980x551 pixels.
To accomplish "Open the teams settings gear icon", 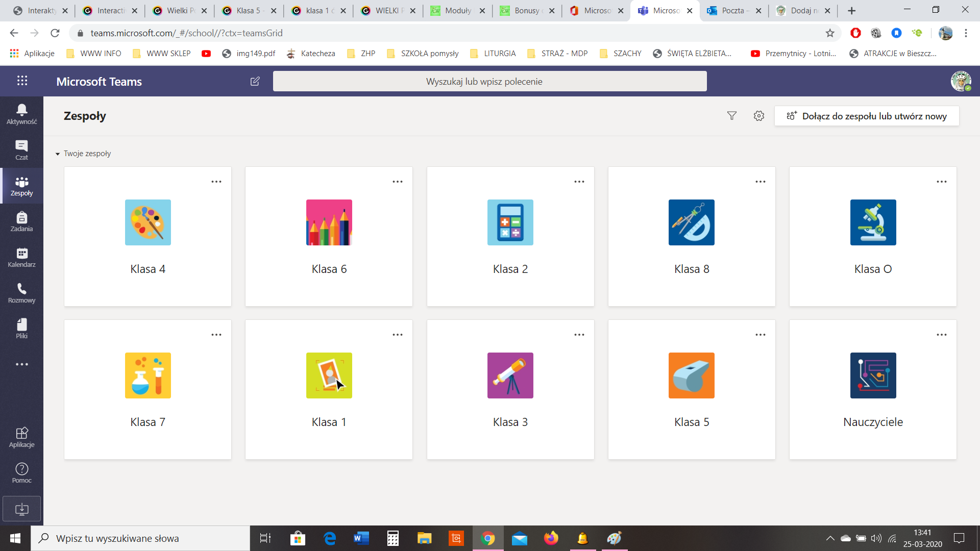I will point(759,116).
